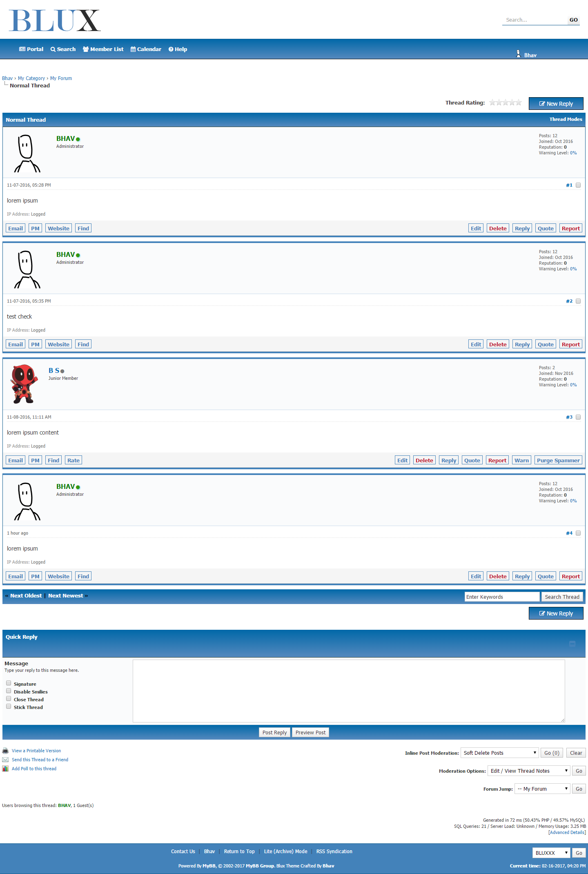This screenshot has width=588, height=874.
Task: Click Website button on post #4
Action: (58, 576)
